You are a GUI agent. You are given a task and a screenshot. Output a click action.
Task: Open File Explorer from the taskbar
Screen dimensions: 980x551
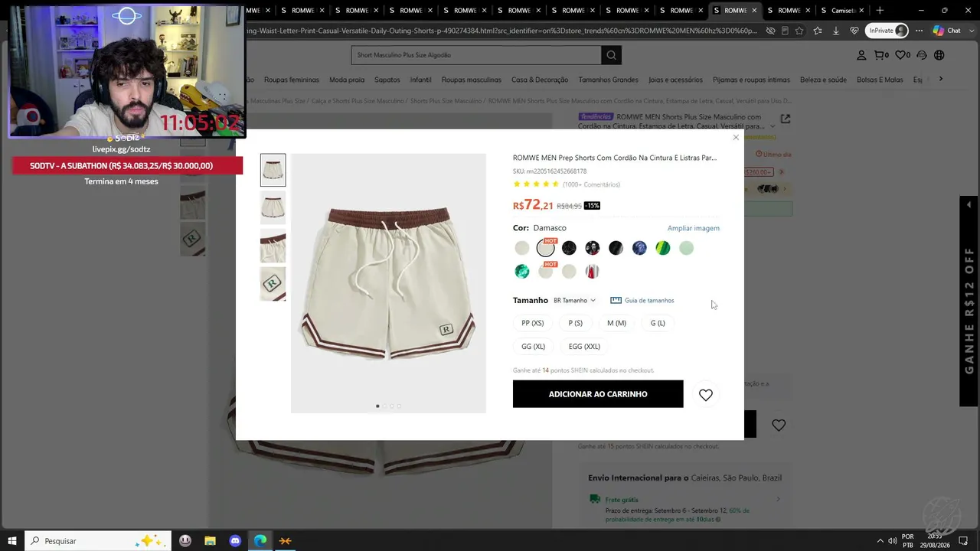(210, 541)
